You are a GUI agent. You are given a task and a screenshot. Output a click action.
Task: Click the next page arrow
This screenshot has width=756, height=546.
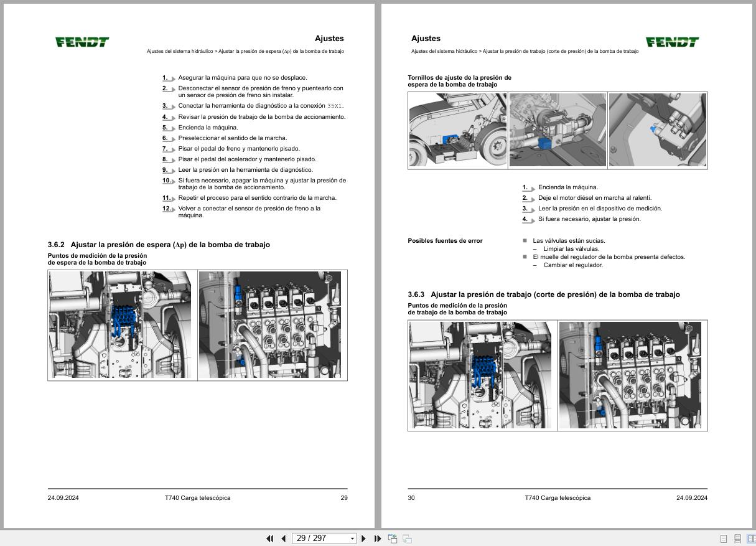tap(364, 538)
